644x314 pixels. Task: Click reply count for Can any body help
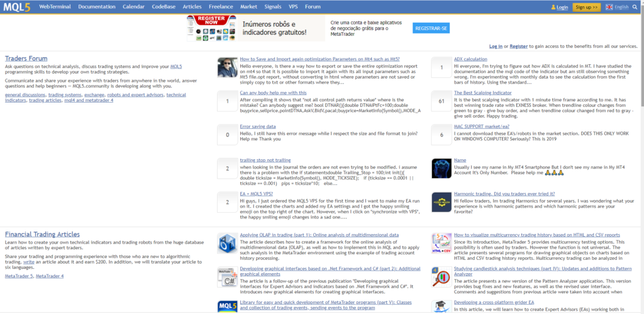pos(227,101)
